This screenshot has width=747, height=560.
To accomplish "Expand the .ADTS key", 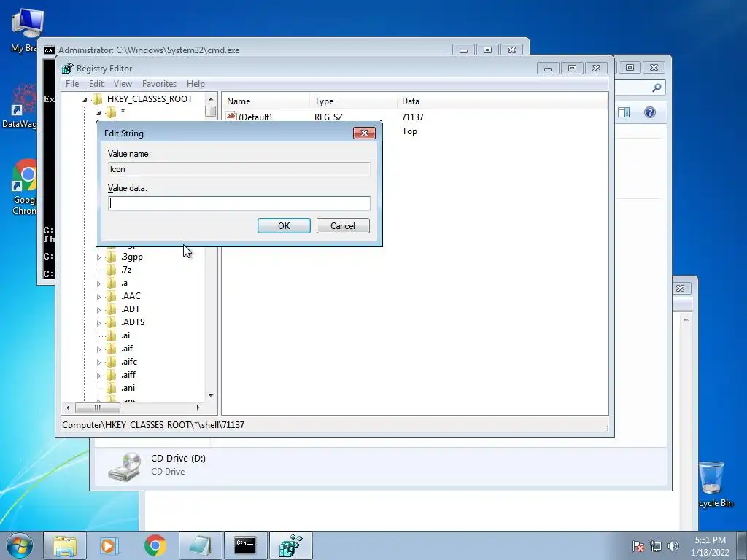I will (x=98, y=323).
